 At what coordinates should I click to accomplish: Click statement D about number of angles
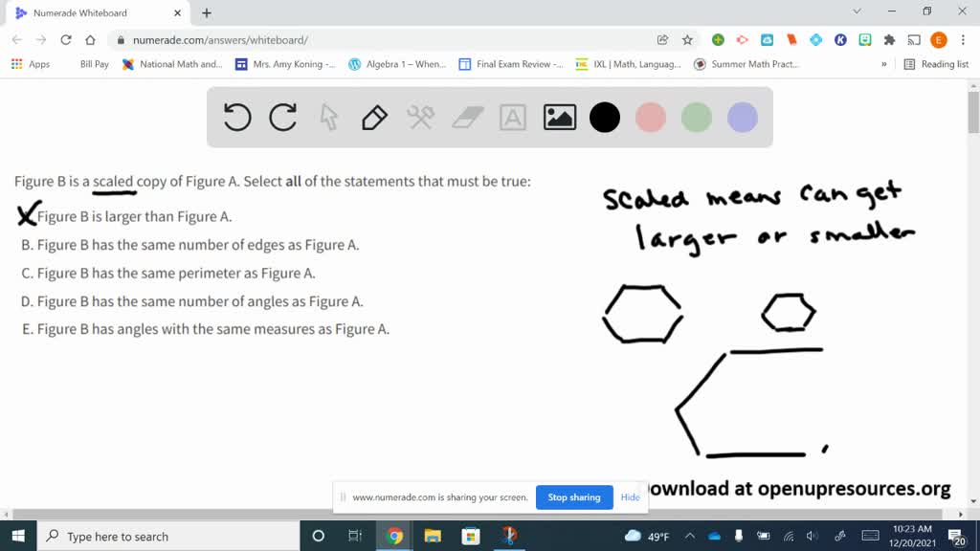pos(191,301)
